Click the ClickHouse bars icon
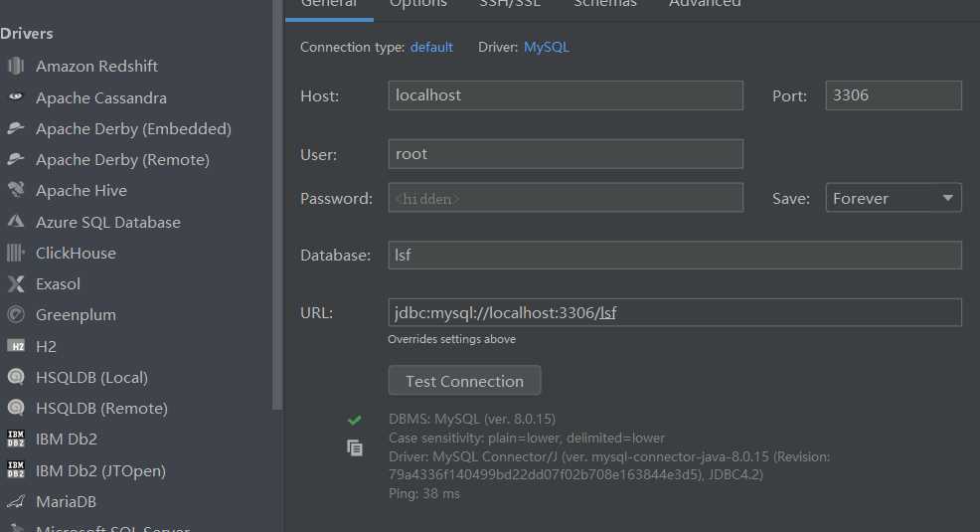Image resolution: width=980 pixels, height=532 pixels. [16, 253]
